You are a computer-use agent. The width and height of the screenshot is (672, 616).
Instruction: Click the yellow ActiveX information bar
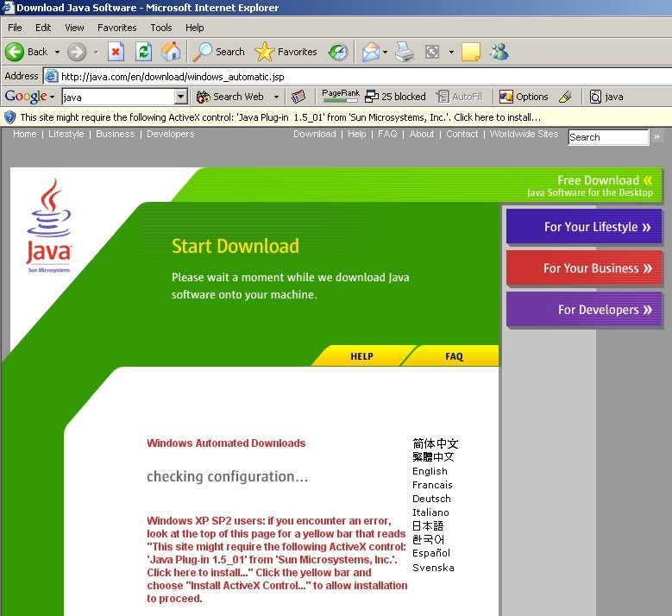click(280, 116)
